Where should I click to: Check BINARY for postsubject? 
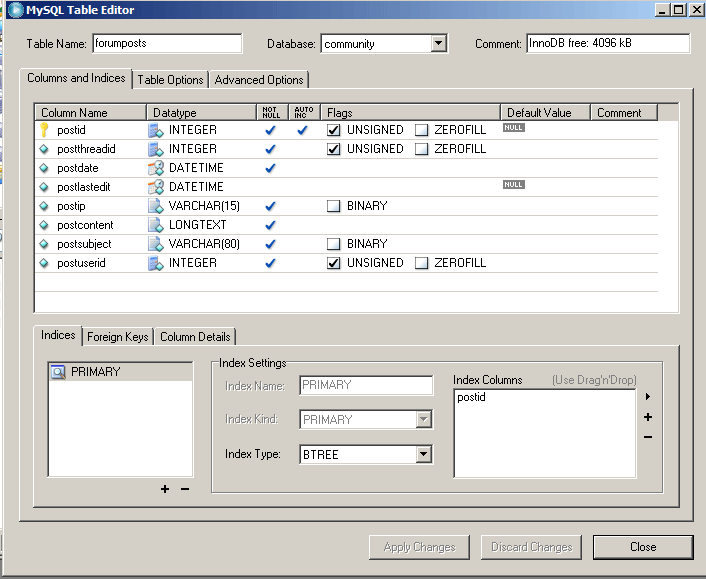(333, 244)
